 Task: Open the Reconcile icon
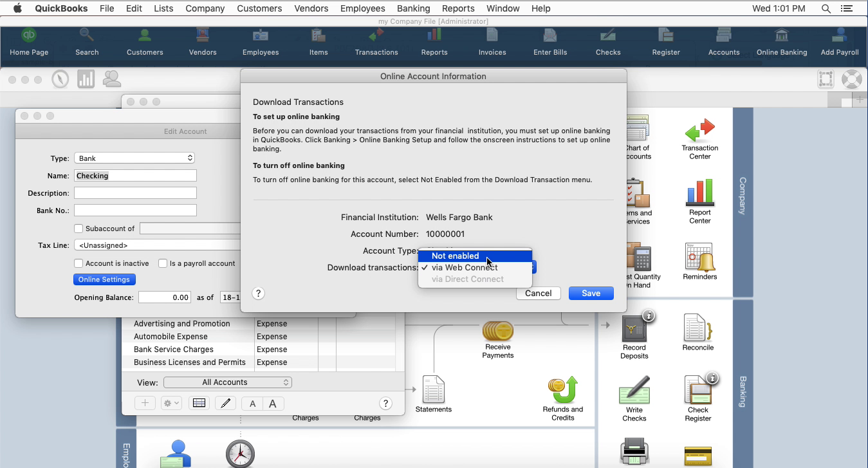point(698,333)
